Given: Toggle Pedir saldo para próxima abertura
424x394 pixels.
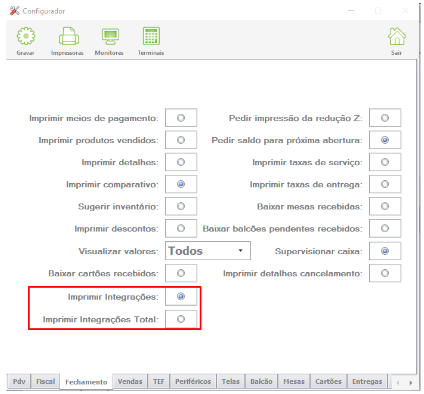Looking at the screenshot, I should pyautogui.click(x=385, y=140).
